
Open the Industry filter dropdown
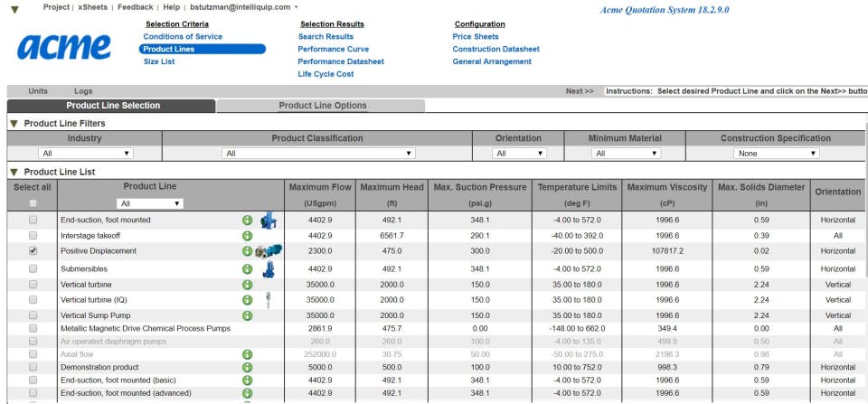pos(85,154)
